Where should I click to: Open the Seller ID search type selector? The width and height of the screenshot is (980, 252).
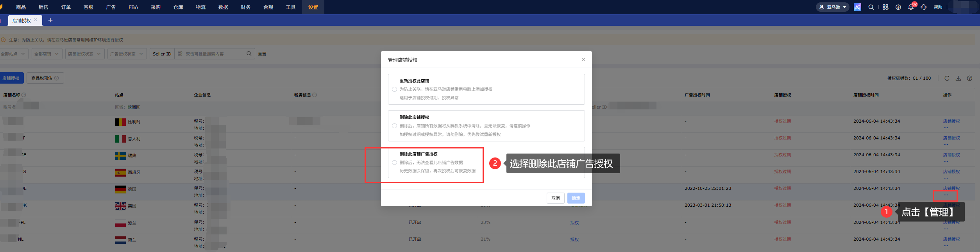162,54
